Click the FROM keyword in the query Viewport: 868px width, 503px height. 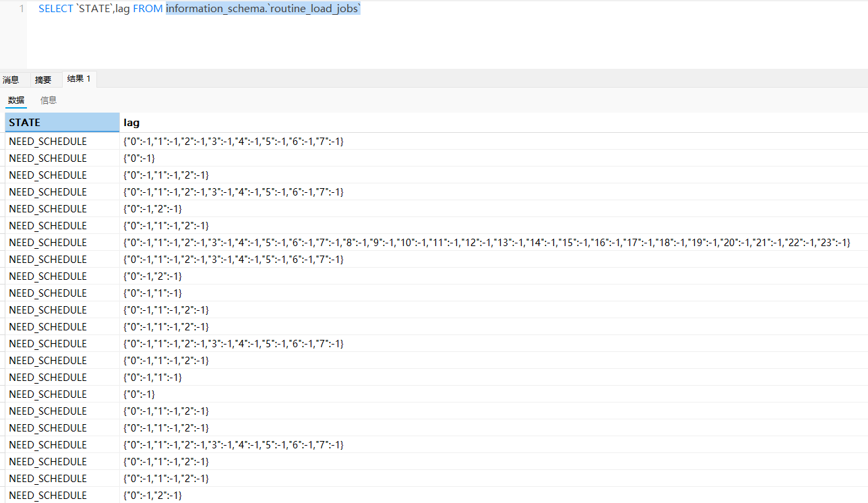(x=148, y=9)
